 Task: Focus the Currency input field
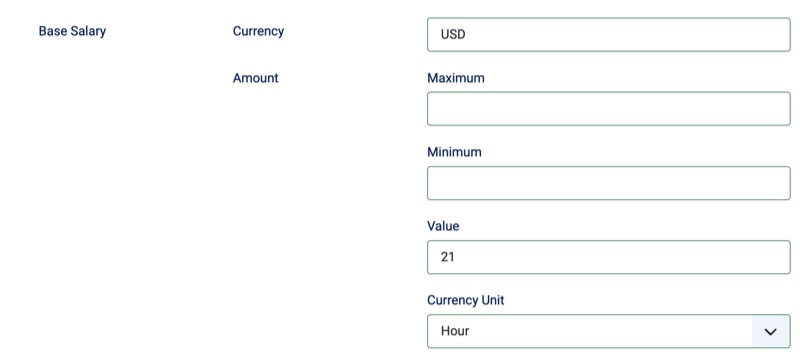[x=609, y=35]
